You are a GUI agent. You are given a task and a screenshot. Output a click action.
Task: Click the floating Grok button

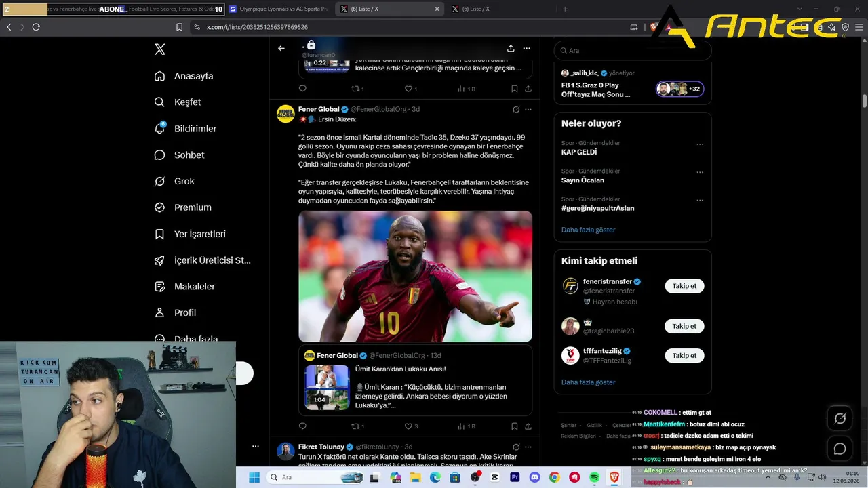840,419
